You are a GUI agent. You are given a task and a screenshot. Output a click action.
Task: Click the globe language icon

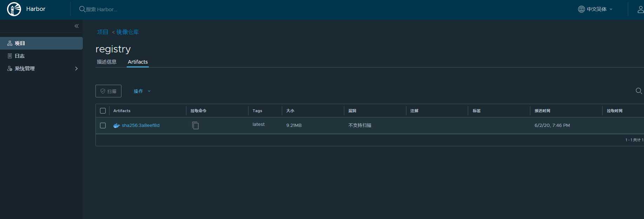tap(582, 9)
